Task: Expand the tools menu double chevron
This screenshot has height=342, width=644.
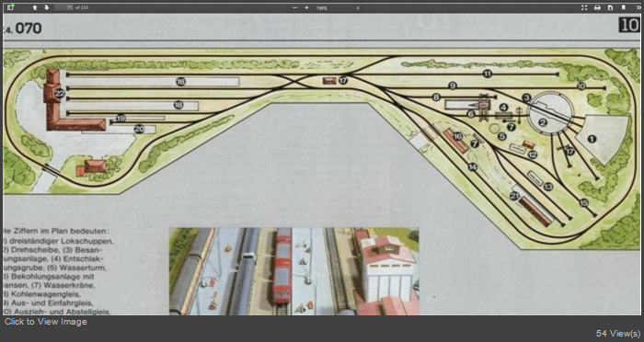Action: 638,7
